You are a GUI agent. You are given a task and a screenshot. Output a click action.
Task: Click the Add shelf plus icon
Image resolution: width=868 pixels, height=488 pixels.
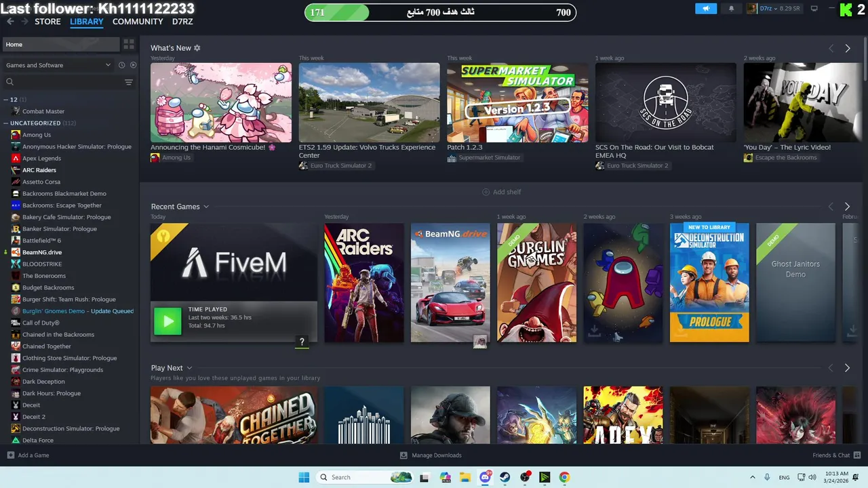coord(486,192)
